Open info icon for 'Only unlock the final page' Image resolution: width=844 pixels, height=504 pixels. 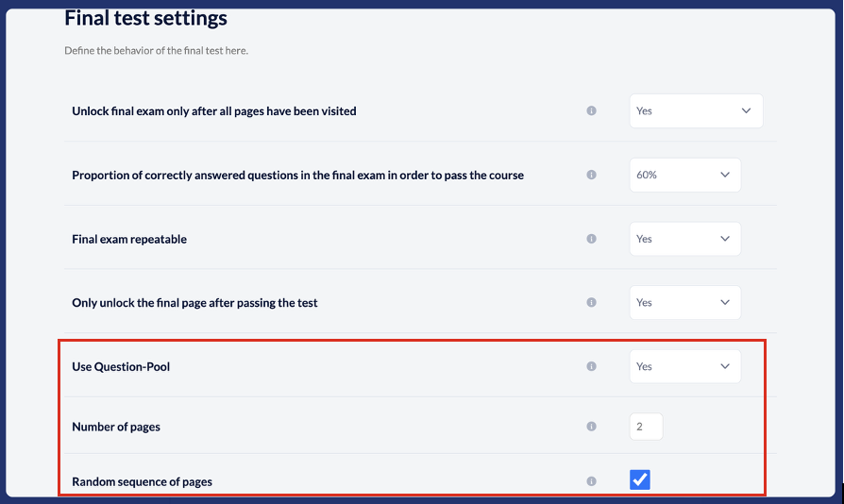(591, 303)
